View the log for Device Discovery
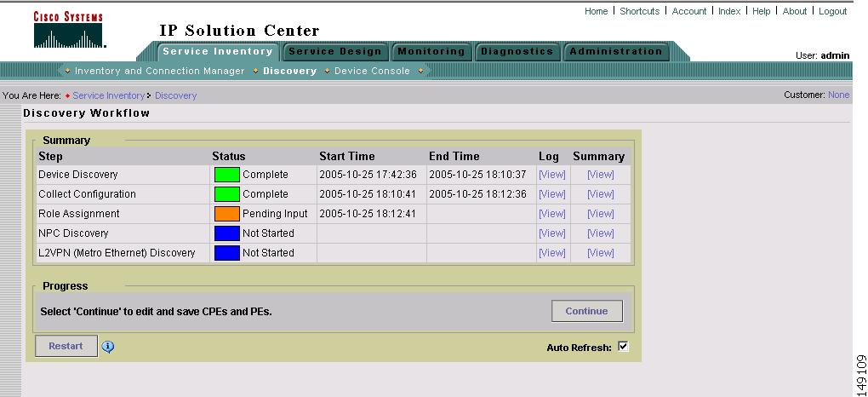This screenshot has height=397, width=868. [552, 175]
